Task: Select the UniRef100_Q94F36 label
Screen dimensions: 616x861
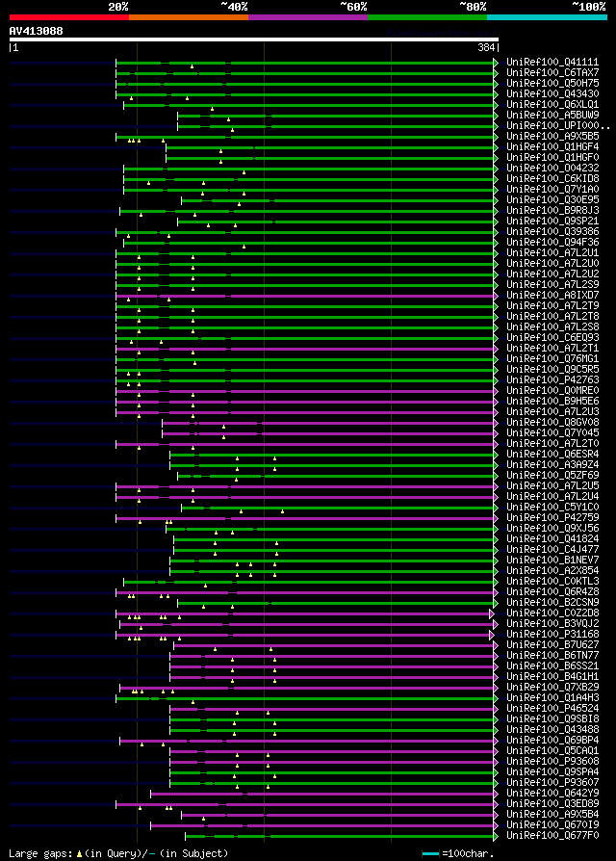Action: pos(552,242)
